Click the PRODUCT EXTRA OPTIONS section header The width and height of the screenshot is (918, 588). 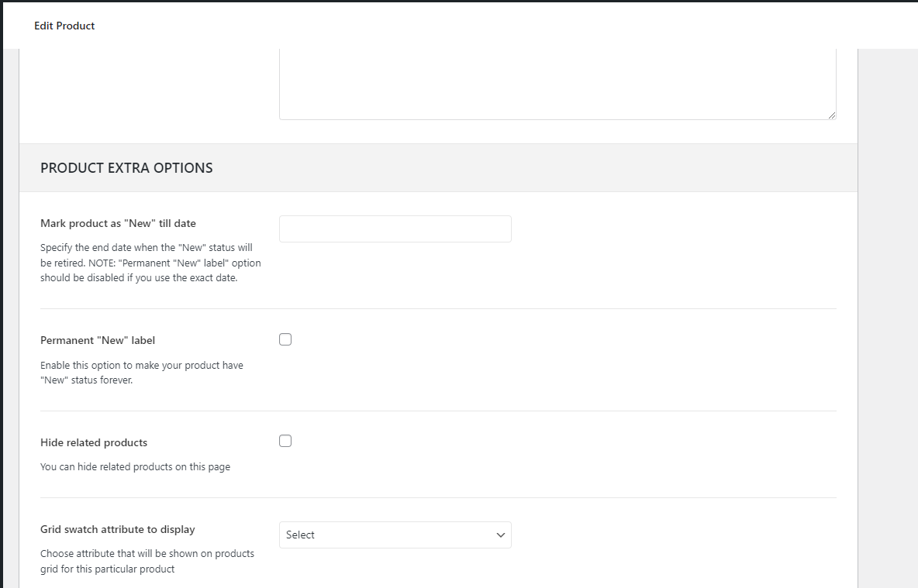tap(126, 168)
